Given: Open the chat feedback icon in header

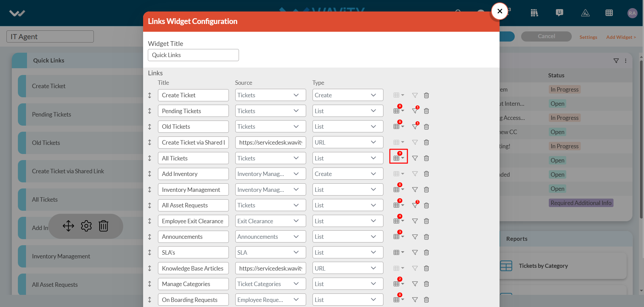Looking at the screenshot, I should (x=559, y=13).
